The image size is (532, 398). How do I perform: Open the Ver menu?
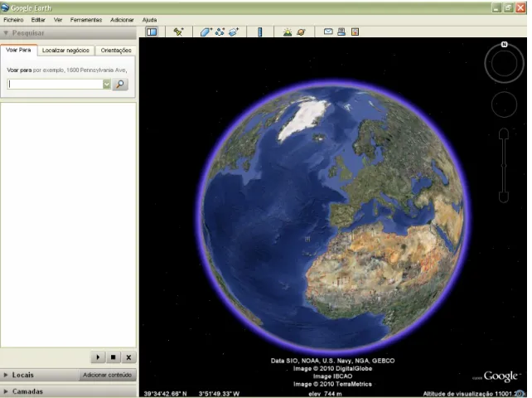tap(58, 20)
